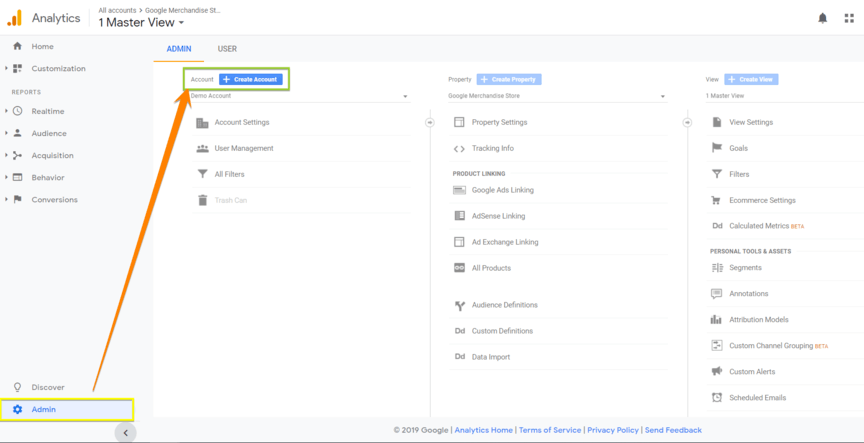The height and width of the screenshot is (443, 864).
Task: Click the Google Ads Linking icon
Action: (459, 190)
